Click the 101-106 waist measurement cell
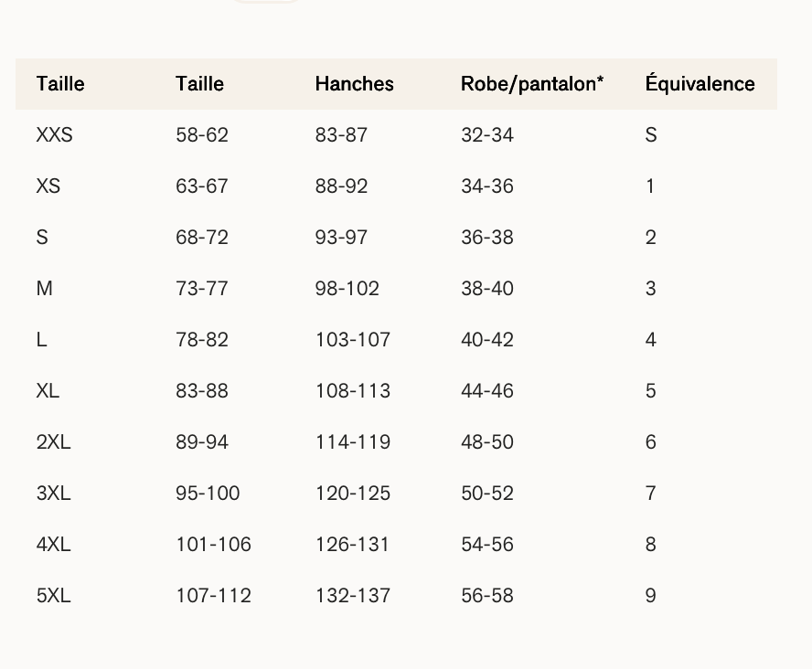Viewport: 812px width, 669px height. [x=213, y=545]
